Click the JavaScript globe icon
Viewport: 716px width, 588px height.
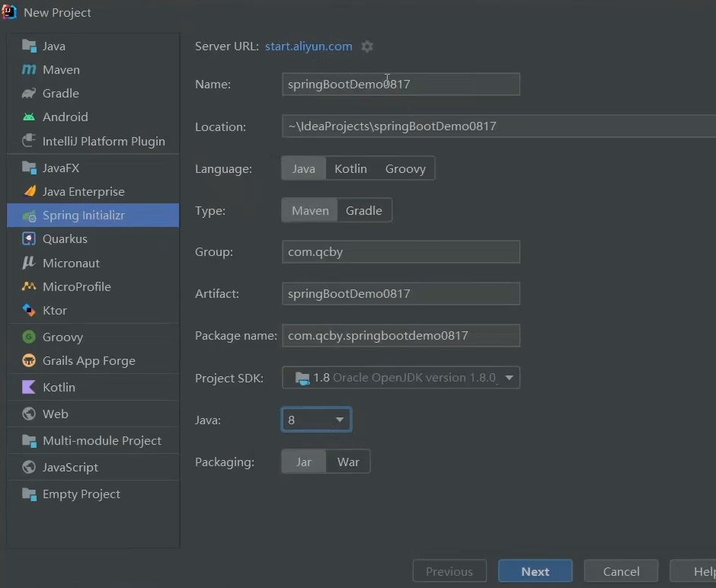coord(29,467)
